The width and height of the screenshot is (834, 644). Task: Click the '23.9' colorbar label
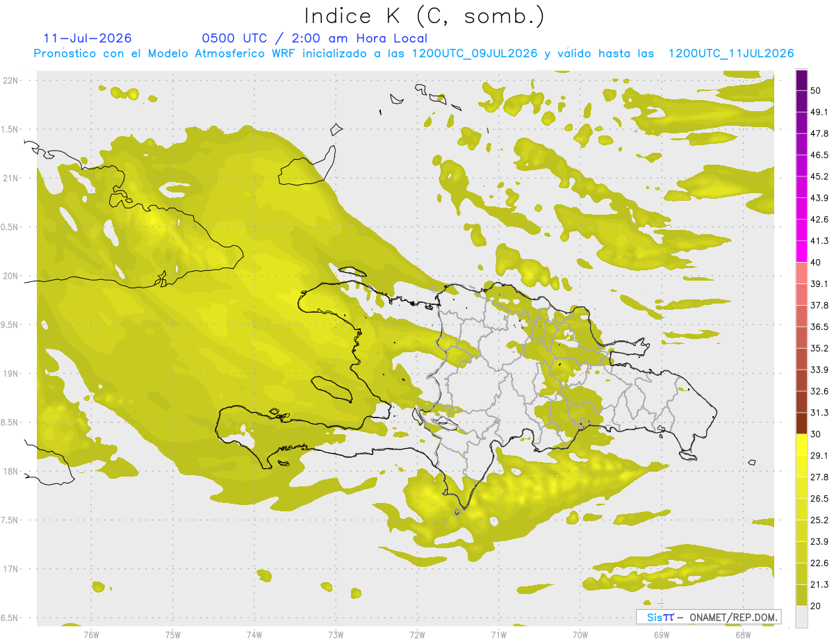pyautogui.click(x=819, y=542)
